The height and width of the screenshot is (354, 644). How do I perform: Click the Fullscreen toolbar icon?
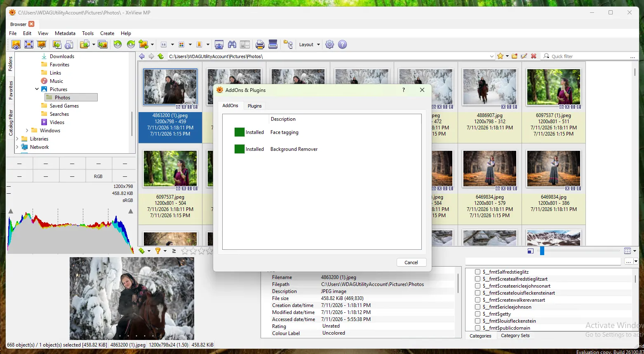tap(29, 45)
